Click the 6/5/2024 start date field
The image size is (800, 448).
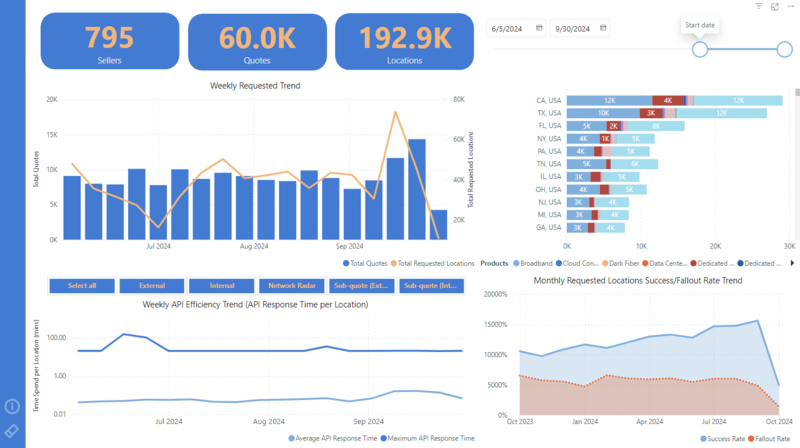[512, 28]
